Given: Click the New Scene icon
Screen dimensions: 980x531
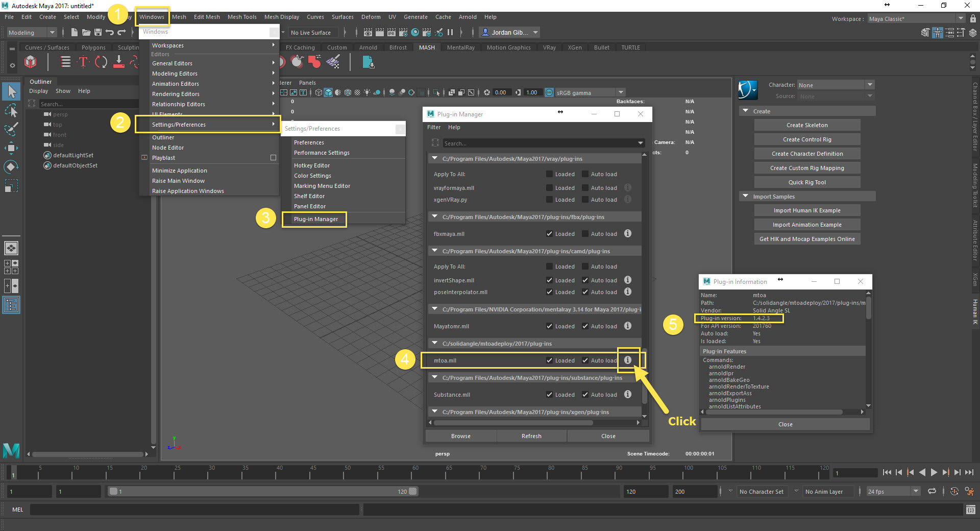Looking at the screenshot, I should coord(75,32).
